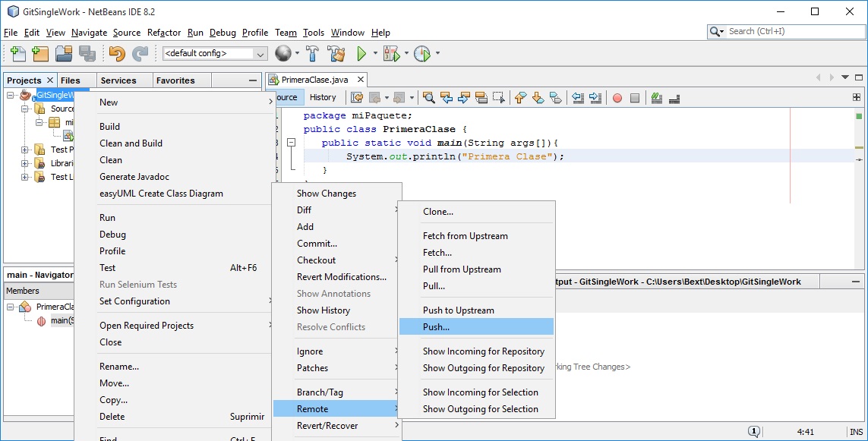Select Push... in Remote submenu
The width and height of the screenshot is (868, 441).
(476, 327)
